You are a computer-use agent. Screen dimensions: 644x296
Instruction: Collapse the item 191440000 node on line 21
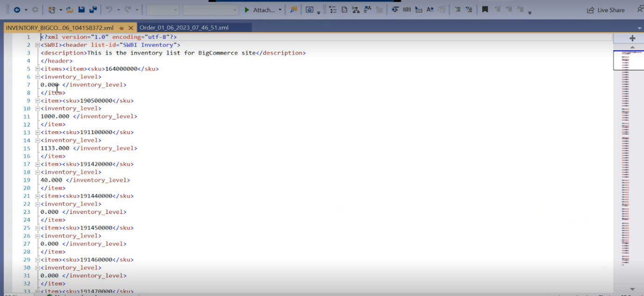(37, 196)
